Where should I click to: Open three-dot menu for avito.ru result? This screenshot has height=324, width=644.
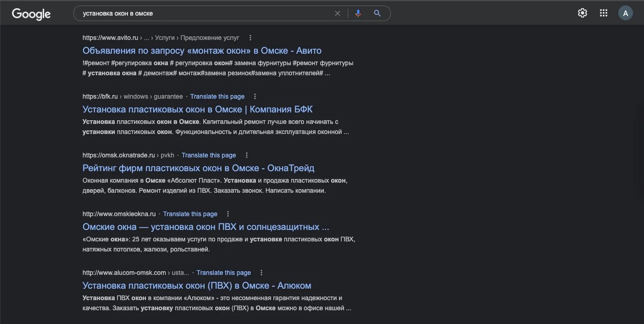coord(250,38)
